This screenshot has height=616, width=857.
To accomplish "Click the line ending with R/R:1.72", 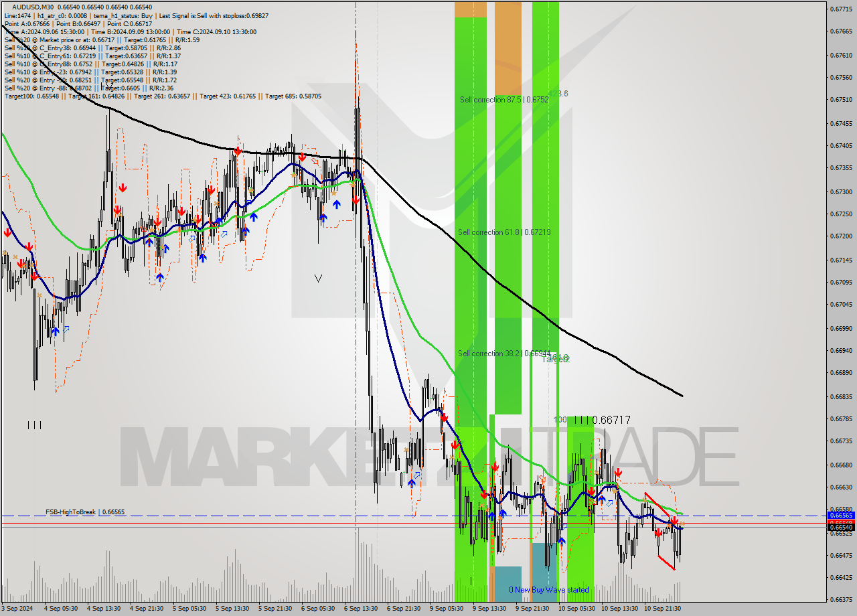I will (90, 80).
